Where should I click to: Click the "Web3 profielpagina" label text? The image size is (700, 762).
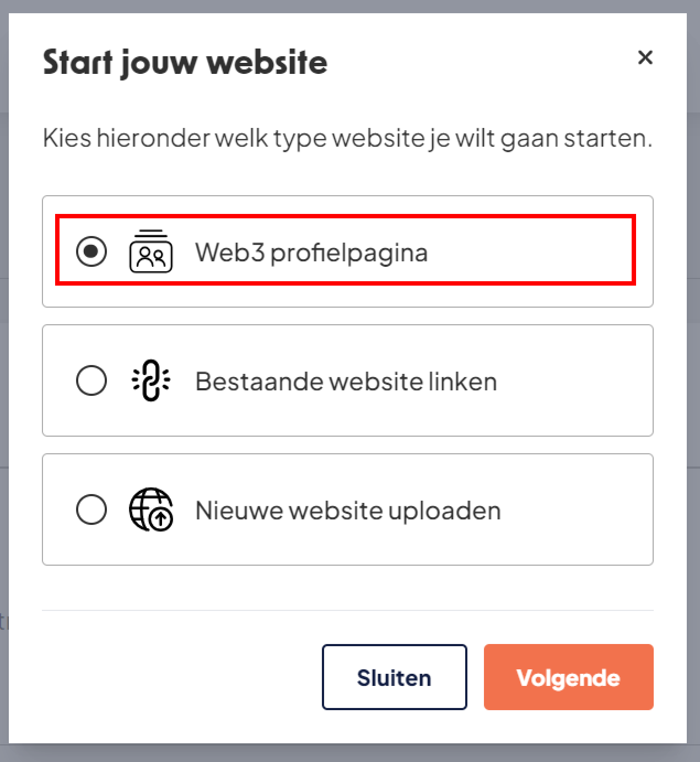coord(311,253)
